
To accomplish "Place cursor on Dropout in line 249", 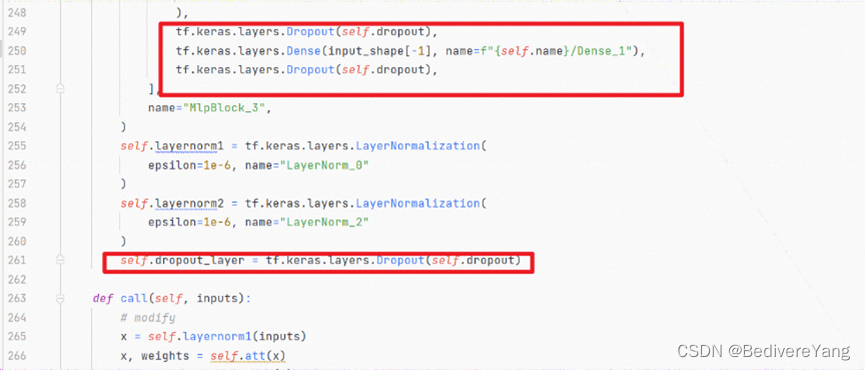I will point(312,31).
